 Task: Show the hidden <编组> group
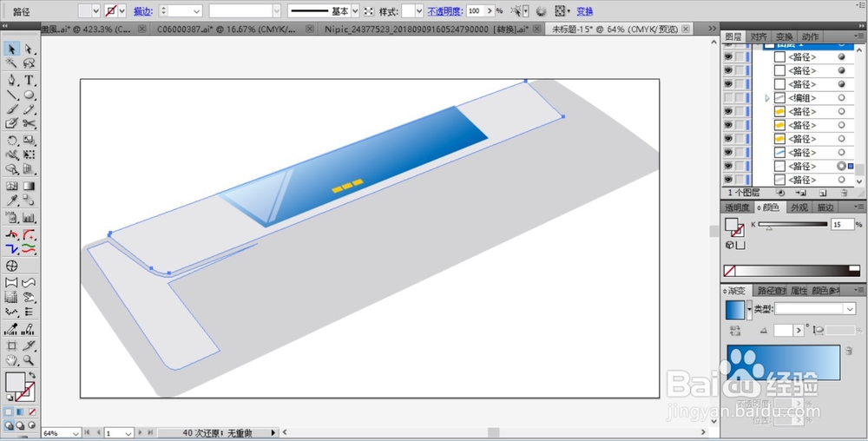(x=728, y=98)
